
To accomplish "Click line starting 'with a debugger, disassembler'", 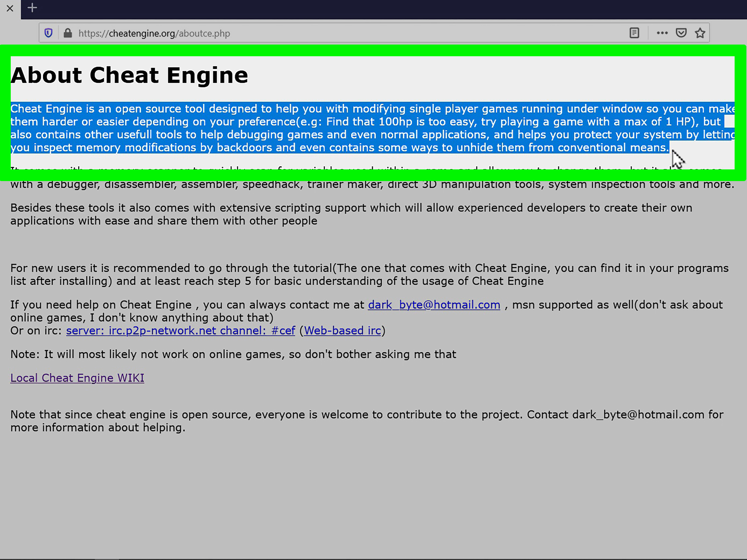I will 372,185.
